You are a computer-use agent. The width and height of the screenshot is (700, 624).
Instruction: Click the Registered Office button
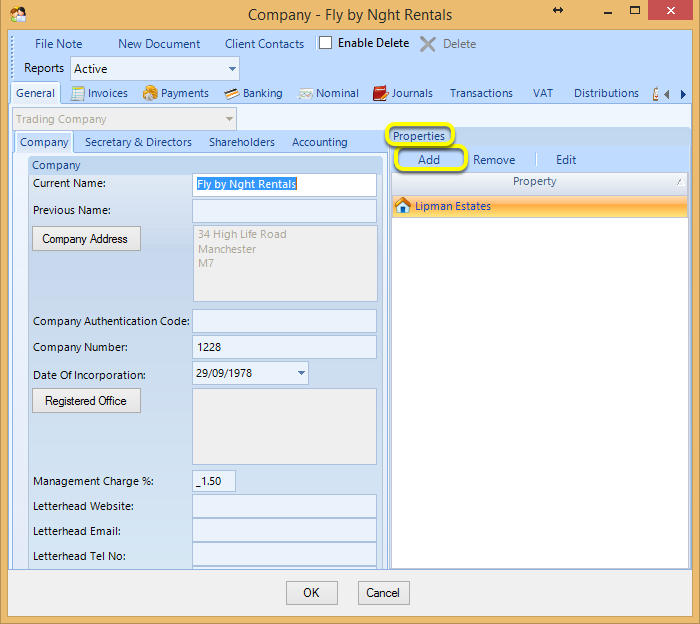click(86, 401)
